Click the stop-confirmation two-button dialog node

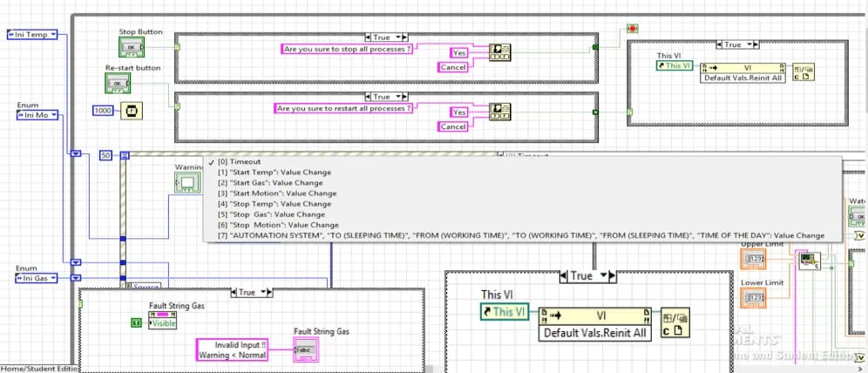(500, 51)
